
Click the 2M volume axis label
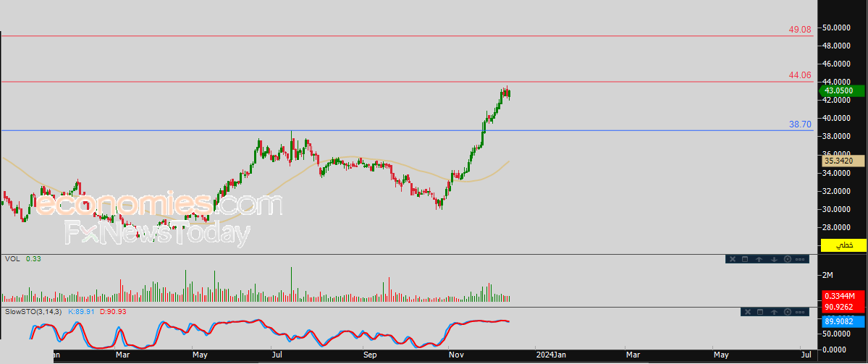click(x=829, y=276)
